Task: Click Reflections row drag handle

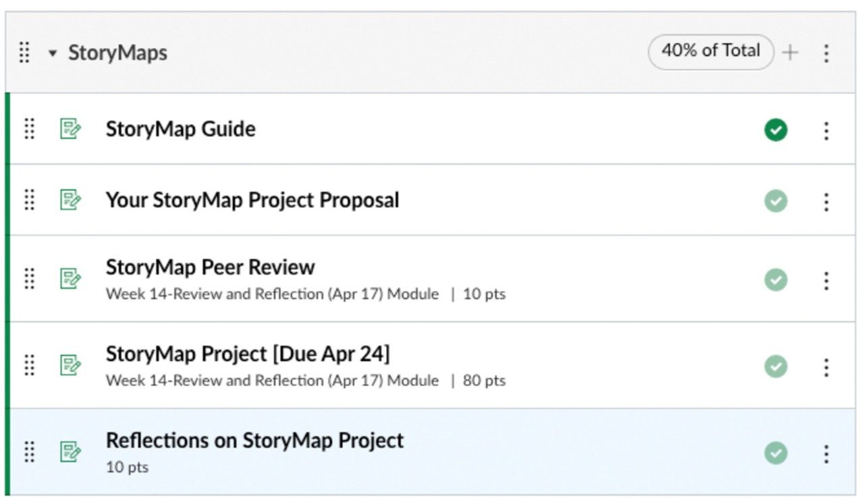Action: (29, 451)
